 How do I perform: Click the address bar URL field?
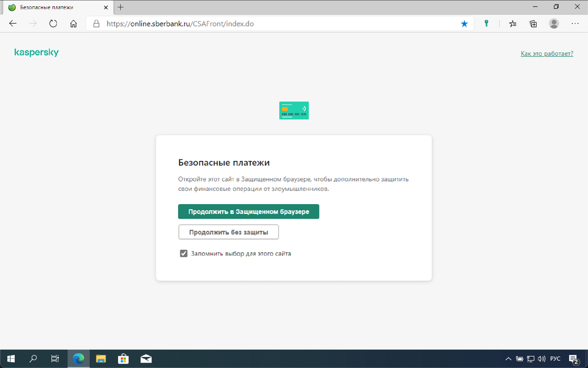pyautogui.click(x=279, y=24)
